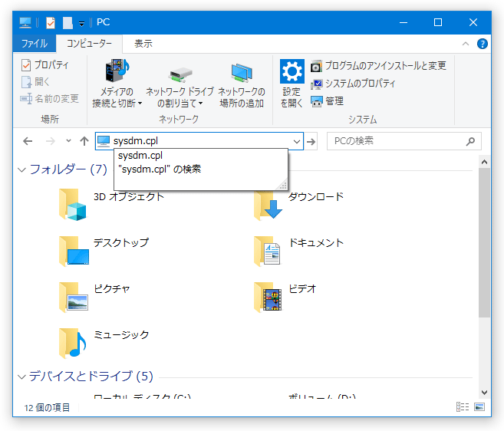
Task: Open the address bar history dropdown
Action: tap(297, 141)
